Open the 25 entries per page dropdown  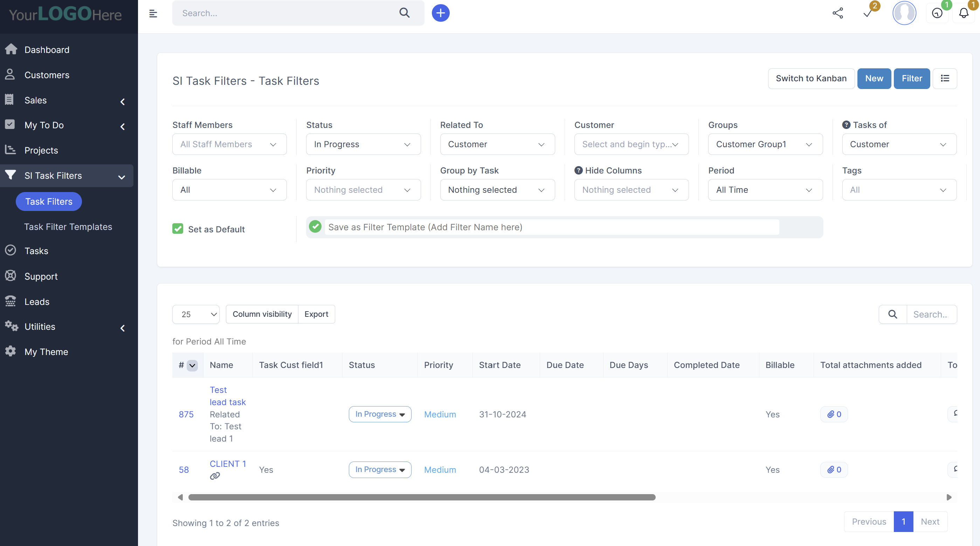(x=195, y=314)
